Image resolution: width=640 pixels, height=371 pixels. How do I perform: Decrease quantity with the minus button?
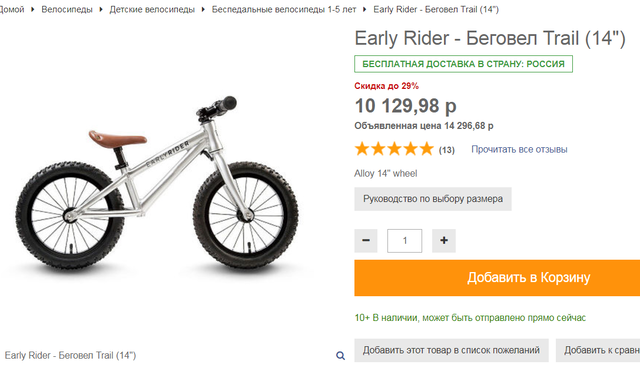click(x=366, y=241)
